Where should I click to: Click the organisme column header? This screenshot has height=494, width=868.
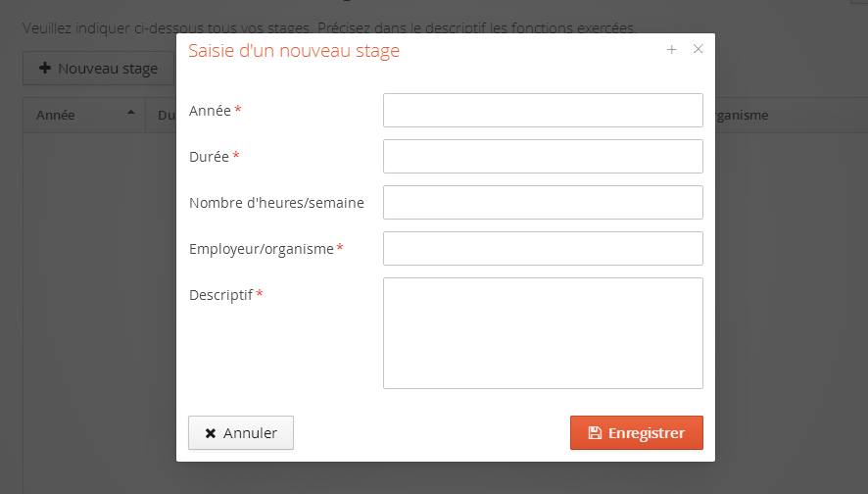coord(741,115)
